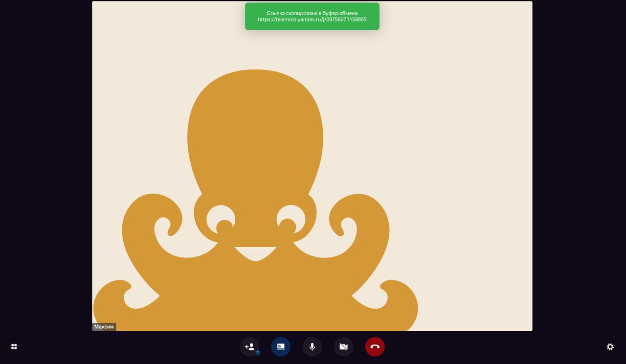Dismiss the green link-copied notification
626x364 pixels.
pos(312,16)
